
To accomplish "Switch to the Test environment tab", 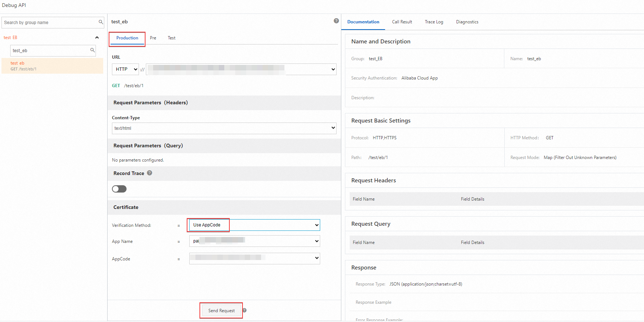I will (172, 38).
